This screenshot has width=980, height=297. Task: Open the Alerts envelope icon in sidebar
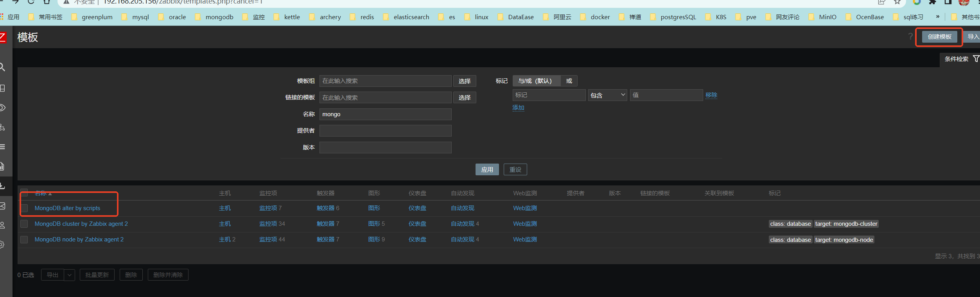coord(2,206)
